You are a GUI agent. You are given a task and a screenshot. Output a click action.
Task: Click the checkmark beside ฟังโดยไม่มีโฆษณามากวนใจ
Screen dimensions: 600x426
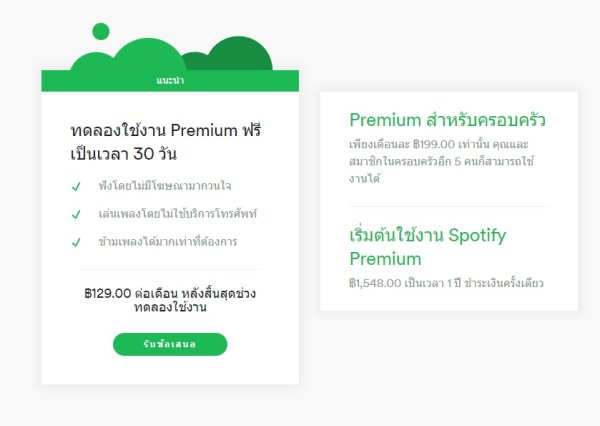pos(76,187)
